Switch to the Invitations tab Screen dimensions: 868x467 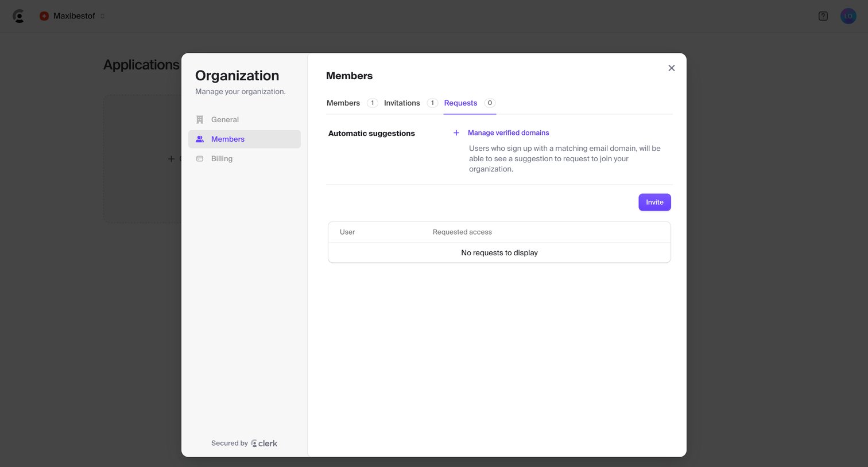[410, 103]
